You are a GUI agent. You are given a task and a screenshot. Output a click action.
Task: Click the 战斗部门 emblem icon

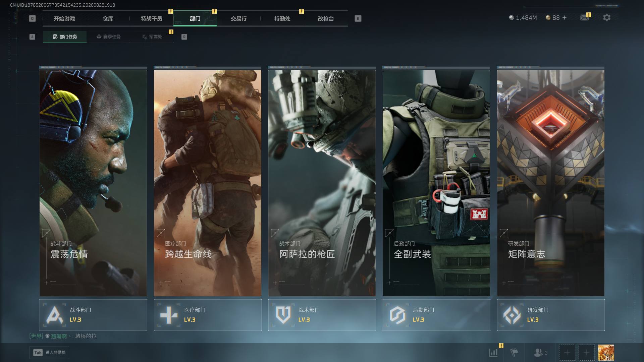pos(55,315)
